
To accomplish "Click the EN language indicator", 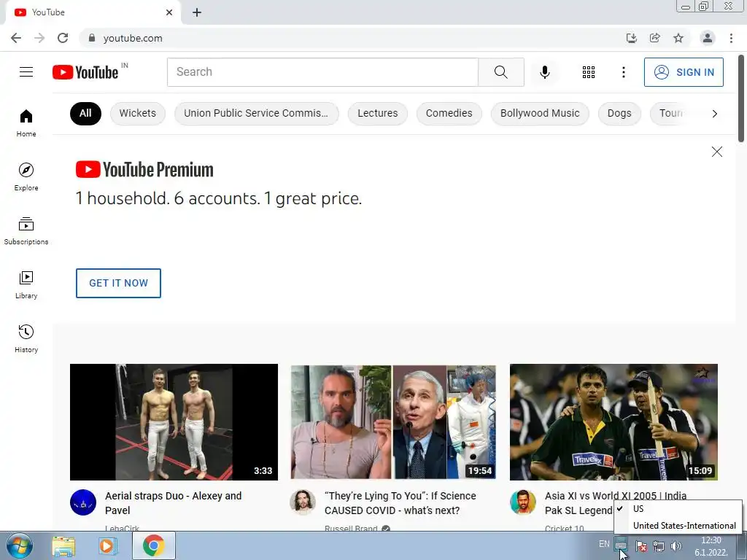I will [x=604, y=544].
